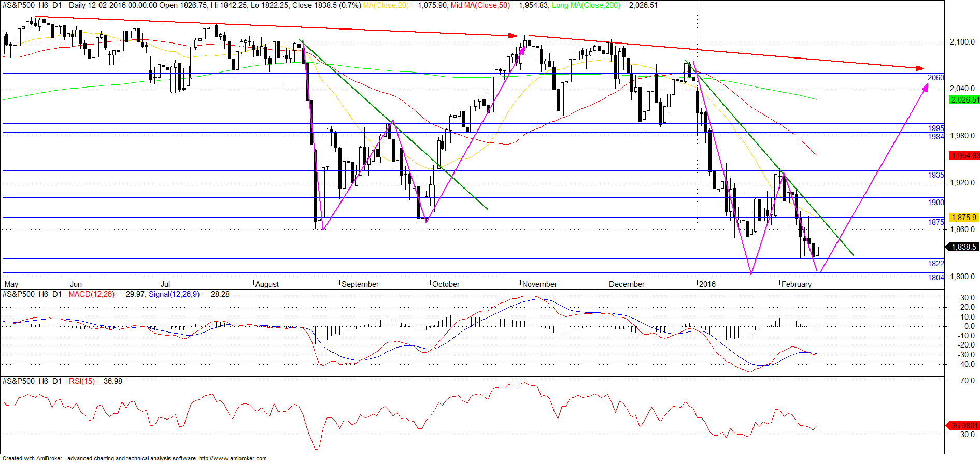Viewport: 980px width, 462px height.
Task: Click the yellow 1,875.9 axis value tag
Action: [x=963, y=218]
